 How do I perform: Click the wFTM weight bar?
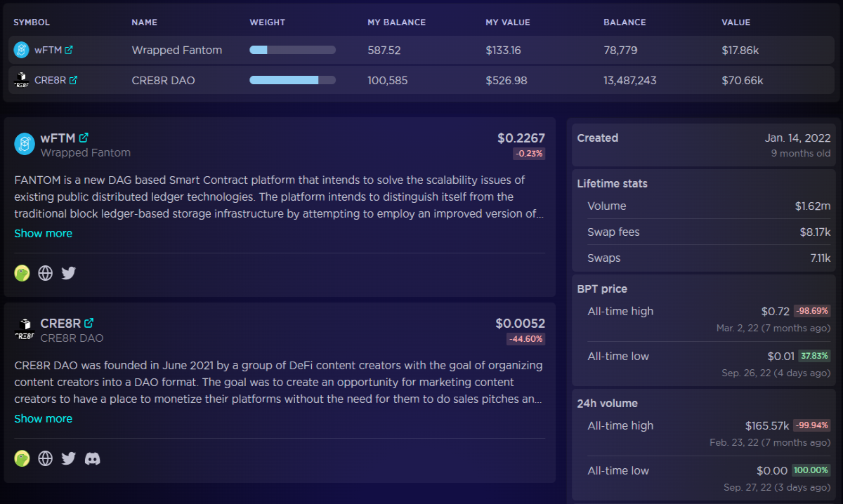coord(292,50)
